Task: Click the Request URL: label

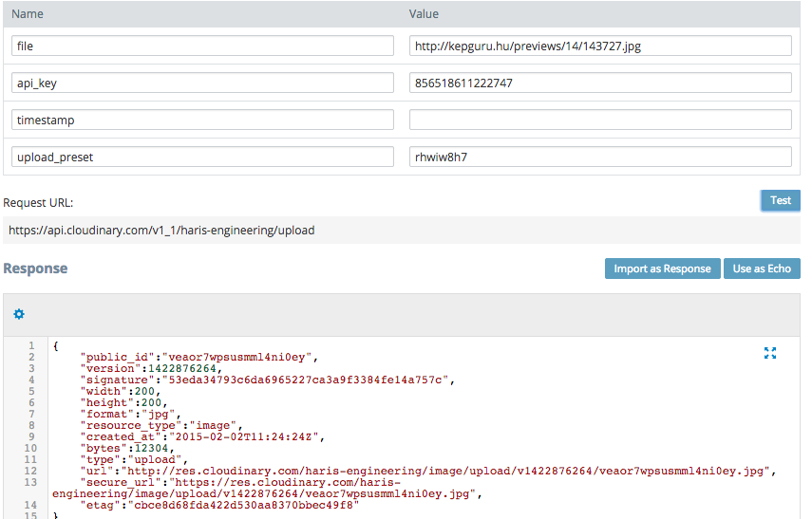Action: point(38,203)
